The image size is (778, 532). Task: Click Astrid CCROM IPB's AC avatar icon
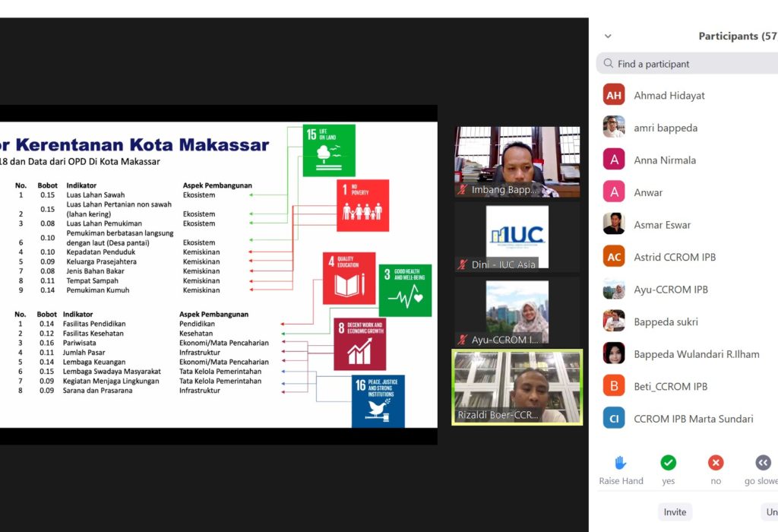(x=613, y=257)
